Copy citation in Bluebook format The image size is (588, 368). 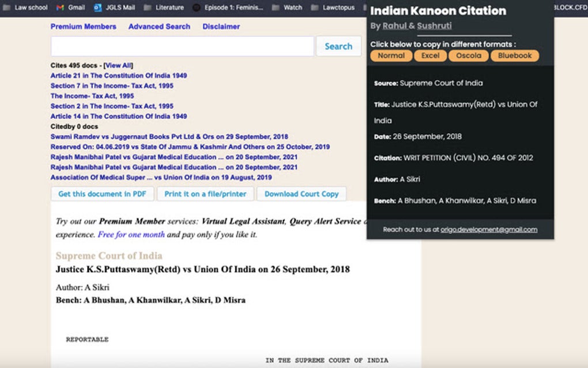tap(515, 56)
